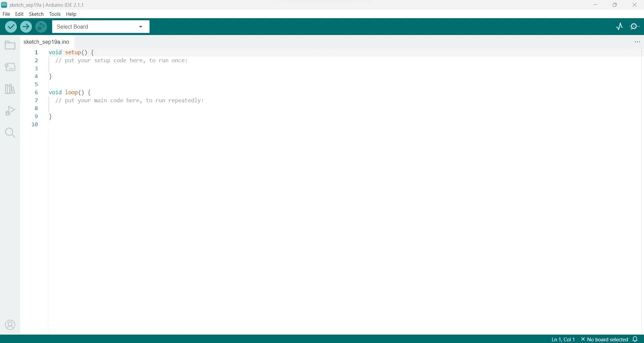Viewport: 644px width, 343px height.
Task: Click the Ln 1, Col 1 indicator
Action: click(563, 339)
